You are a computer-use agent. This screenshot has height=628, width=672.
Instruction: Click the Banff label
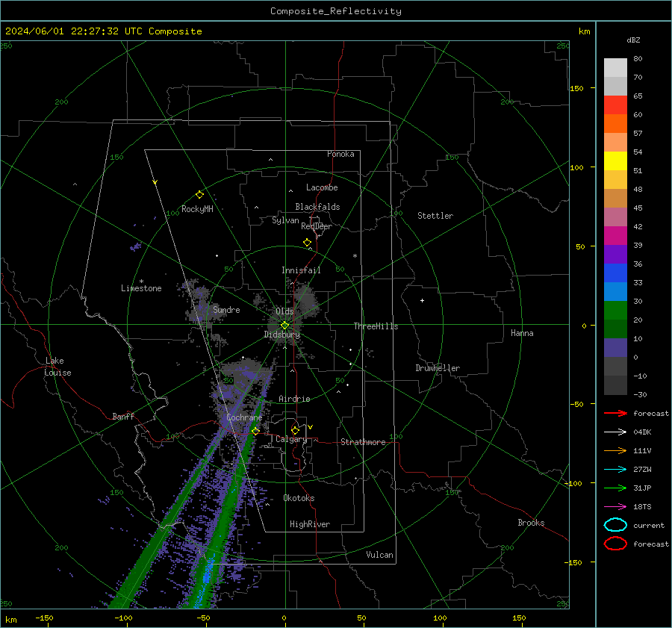tap(123, 416)
